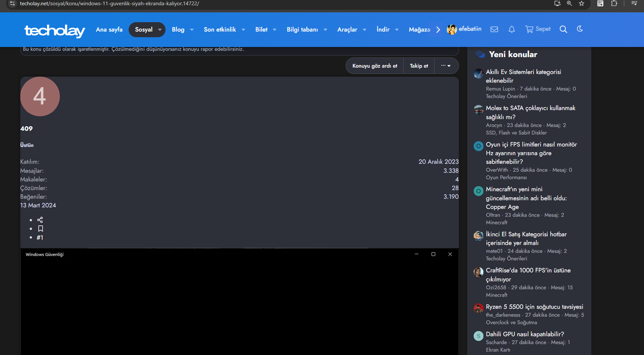Bookmark the post with bookmark icon
The image size is (644, 355).
(x=41, y=228)
